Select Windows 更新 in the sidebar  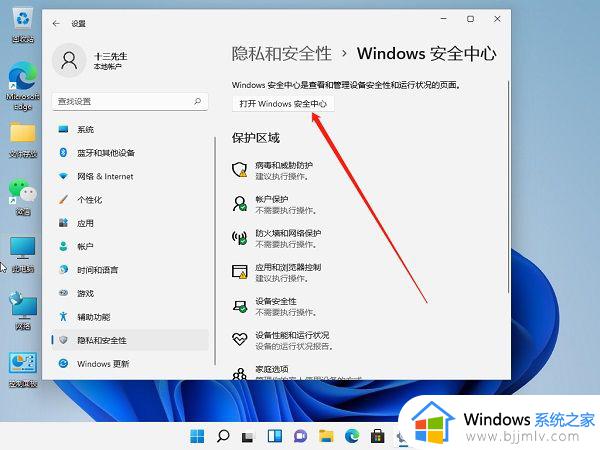click(x=103, y=363)
